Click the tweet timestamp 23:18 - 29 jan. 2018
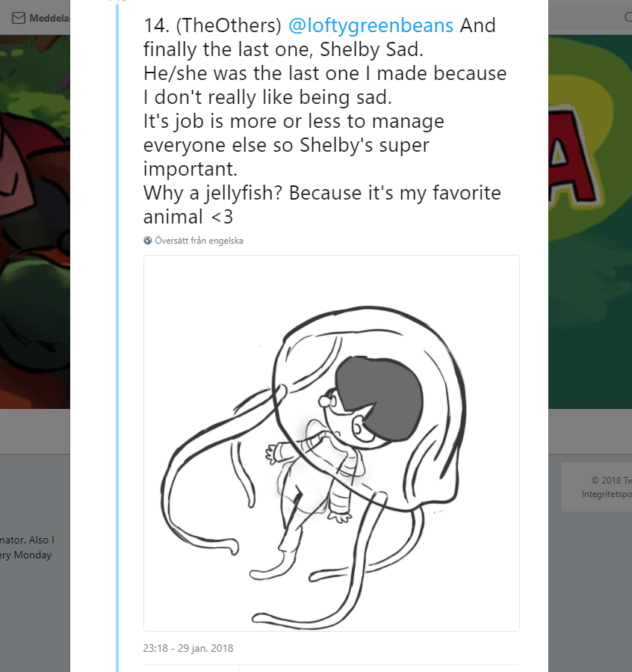Screen dimensions: 632x672 coord(188,648)
